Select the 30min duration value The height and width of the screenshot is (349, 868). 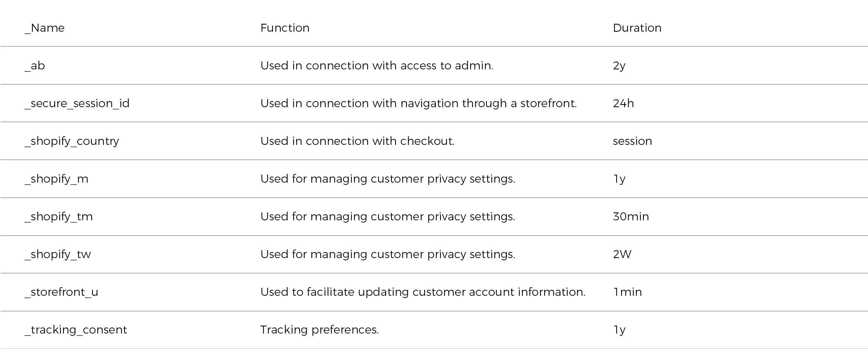631,217
